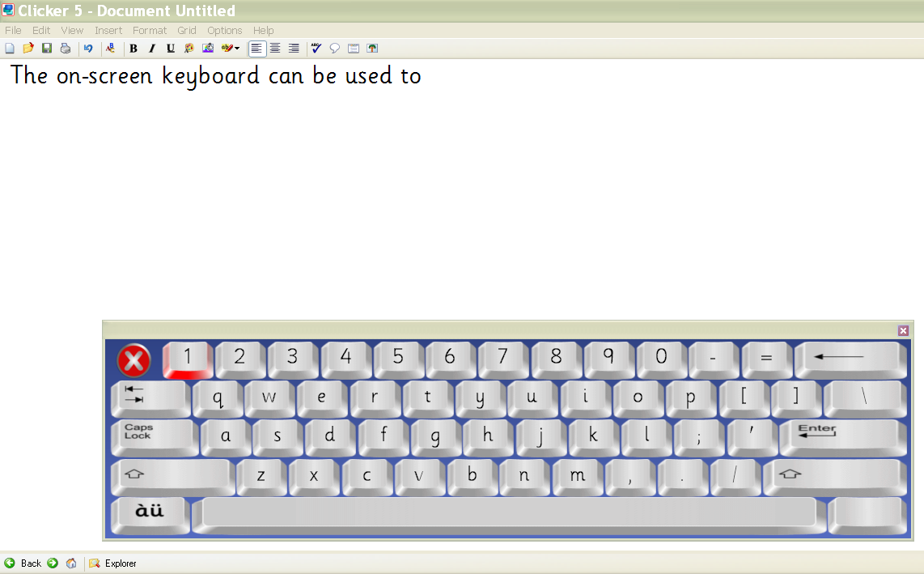This screenshot has height=574, width=924.
Task: Open the File menu
Action: tap(13, 30)
